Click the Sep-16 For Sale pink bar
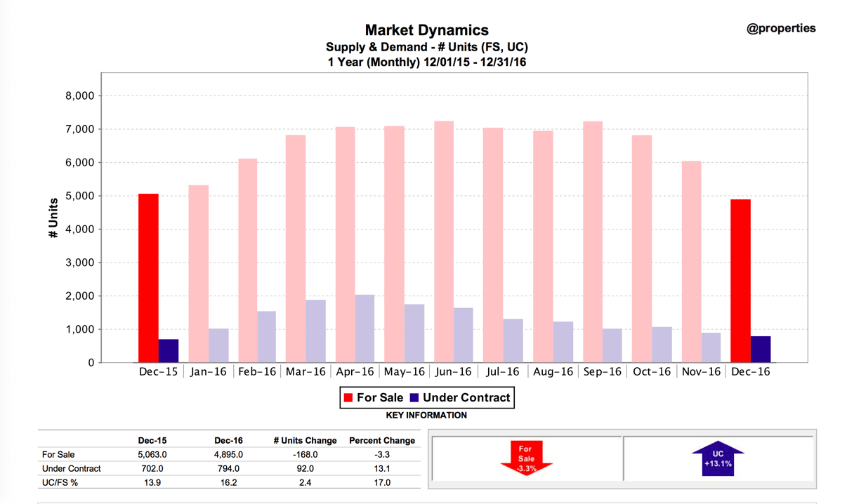This screenshot has width=854, height=504. [593, 241]
